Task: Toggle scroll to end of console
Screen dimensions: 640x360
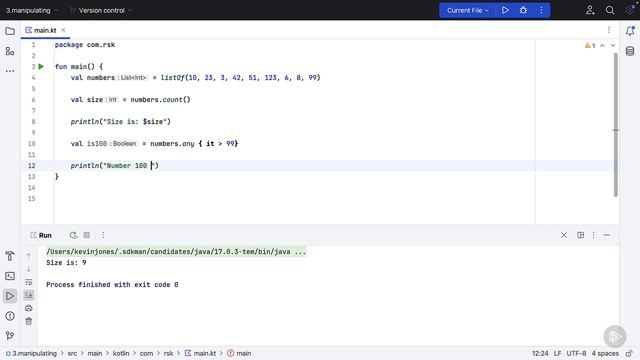Action: coord(29,295)
